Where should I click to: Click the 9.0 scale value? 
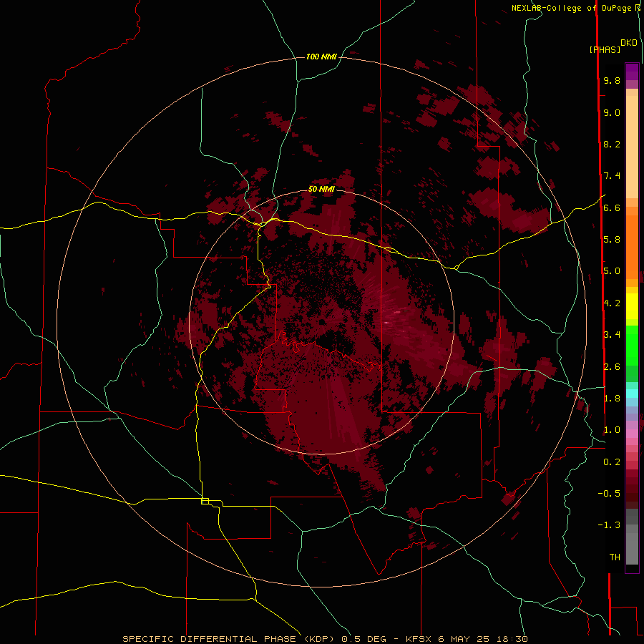click(x=612, y=112)
